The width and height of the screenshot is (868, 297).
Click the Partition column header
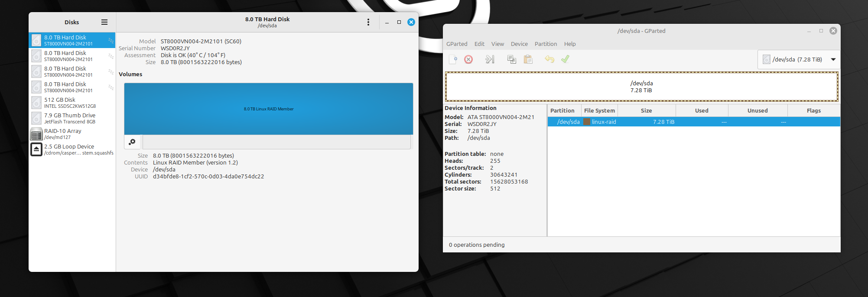click(x=564, y=110)
